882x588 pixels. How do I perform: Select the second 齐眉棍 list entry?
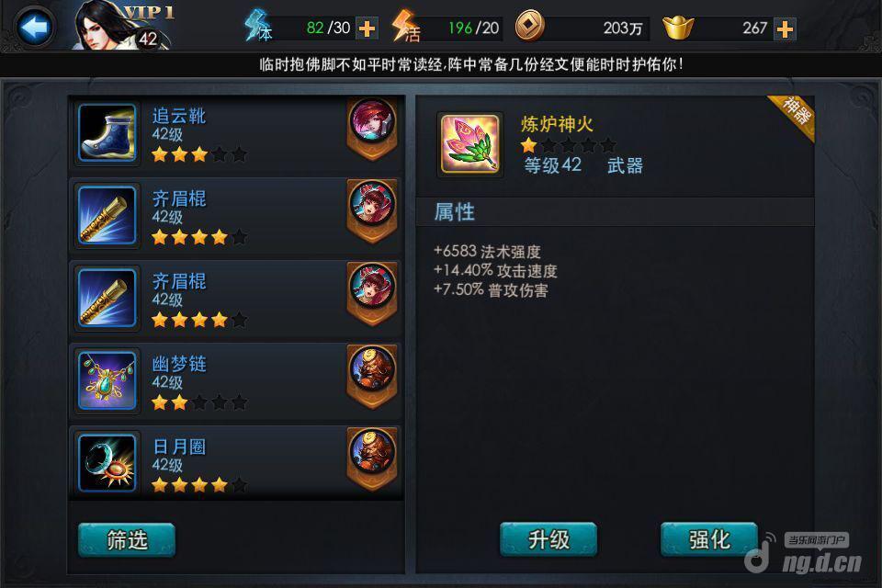[236, 299]
